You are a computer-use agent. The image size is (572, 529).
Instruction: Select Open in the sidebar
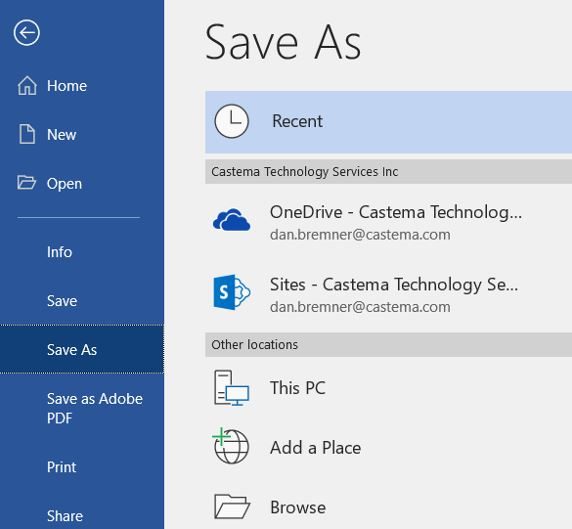pyautogui.click(x=64, y=184)
